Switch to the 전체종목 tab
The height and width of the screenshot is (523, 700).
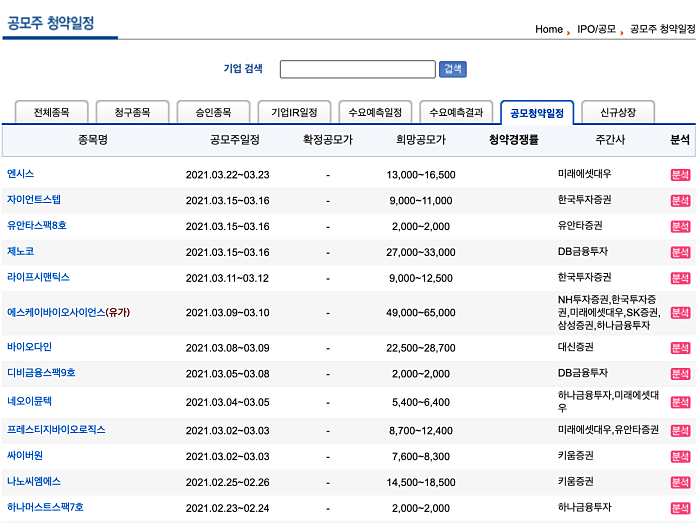pos(52,112)
